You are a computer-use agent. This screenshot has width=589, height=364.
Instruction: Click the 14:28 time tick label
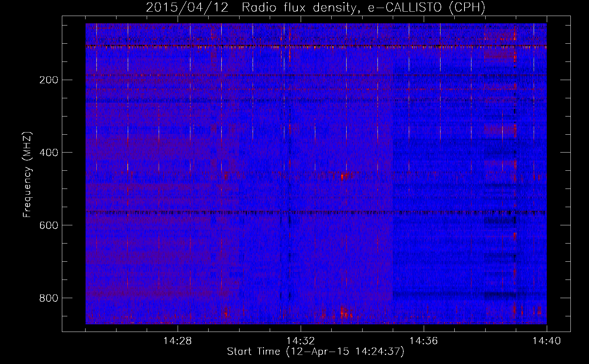click(178, 341)
